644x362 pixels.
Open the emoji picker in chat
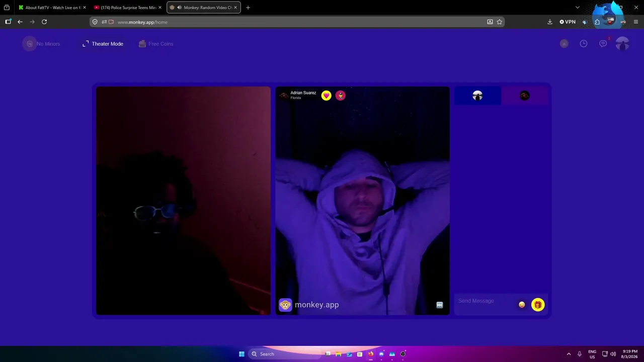(522, 305)
